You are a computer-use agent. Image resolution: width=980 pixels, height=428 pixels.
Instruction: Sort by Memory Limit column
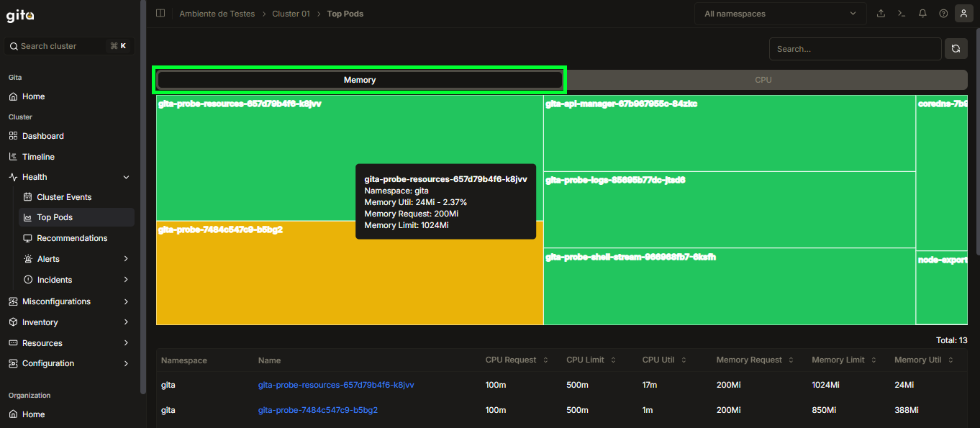[843, 360]
